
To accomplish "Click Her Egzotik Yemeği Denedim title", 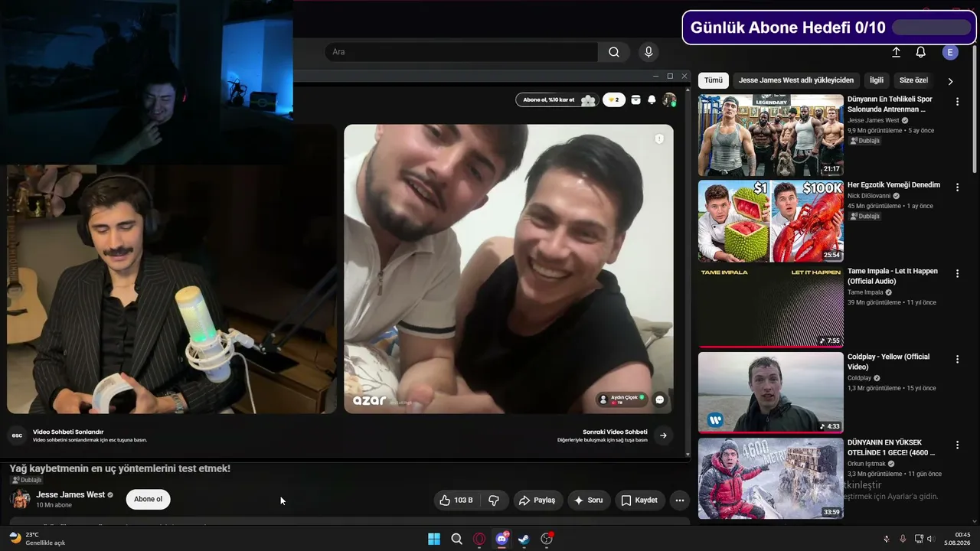I will pos(893,185).
